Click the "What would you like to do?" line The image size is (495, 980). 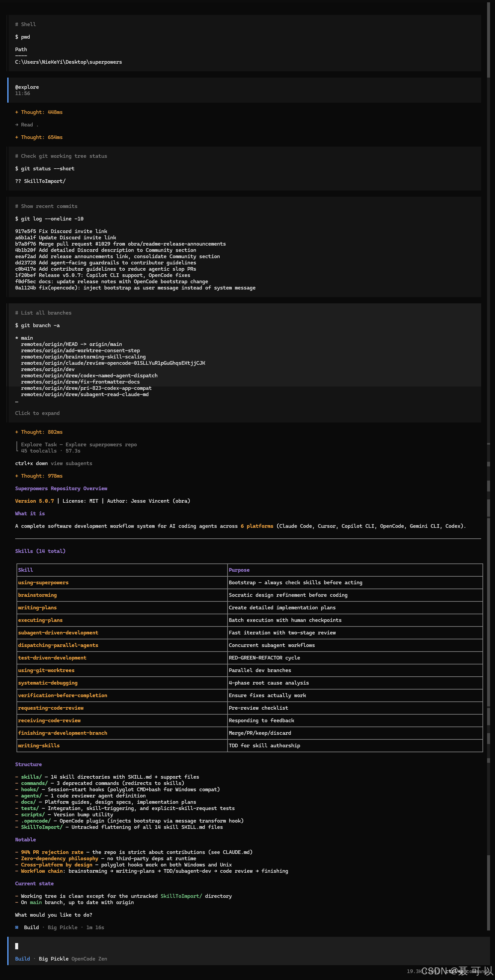54,915
